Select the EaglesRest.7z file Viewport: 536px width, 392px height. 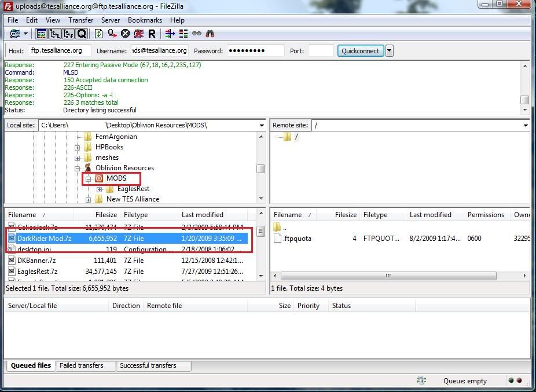coord(127,272)
